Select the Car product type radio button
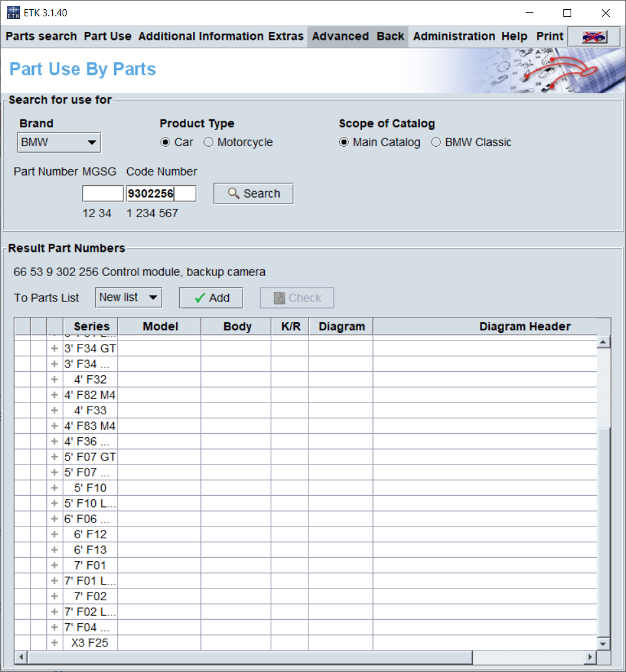Image resolution: width=626 pixels, height=672 pixels. tap(165, 142)
